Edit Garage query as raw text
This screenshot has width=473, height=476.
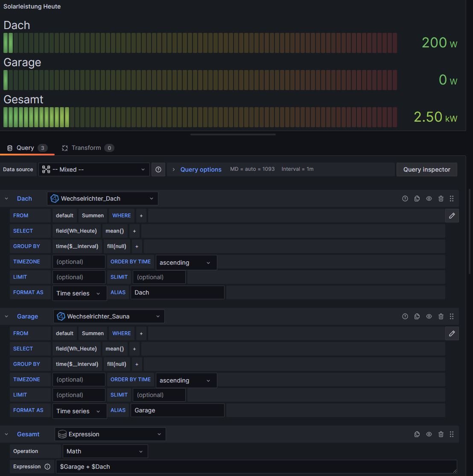pos(452,333)
